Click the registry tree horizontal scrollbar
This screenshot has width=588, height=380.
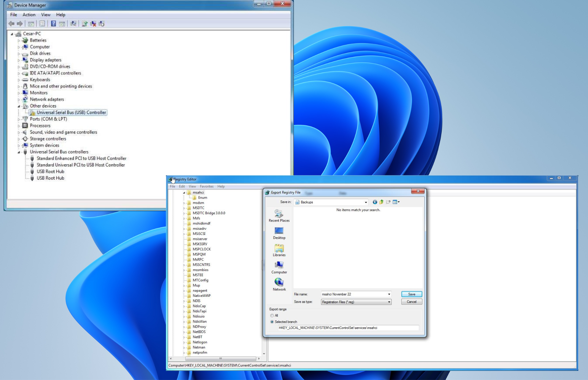(220, 359)
